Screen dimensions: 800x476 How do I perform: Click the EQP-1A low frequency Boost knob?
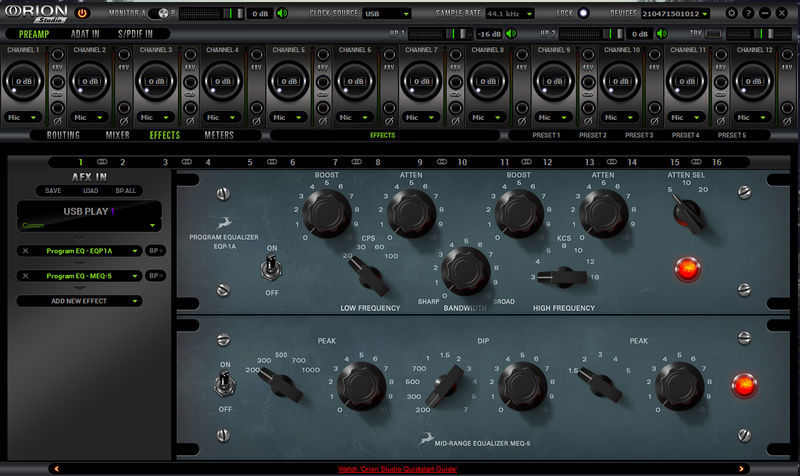click(x=327, y=213)
